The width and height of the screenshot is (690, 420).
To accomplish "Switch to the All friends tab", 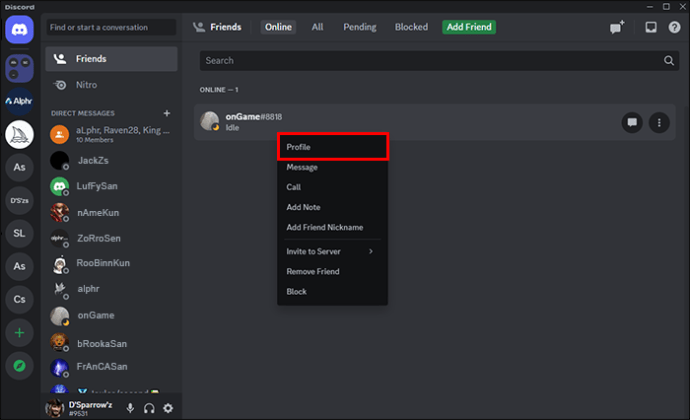I will point(317,27).
